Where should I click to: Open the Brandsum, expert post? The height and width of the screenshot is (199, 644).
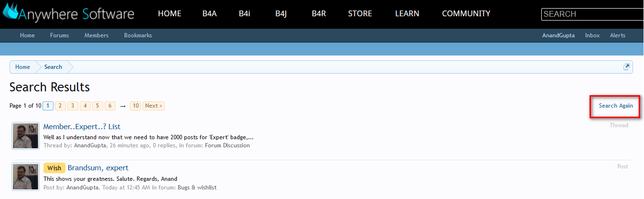point(98,168)
